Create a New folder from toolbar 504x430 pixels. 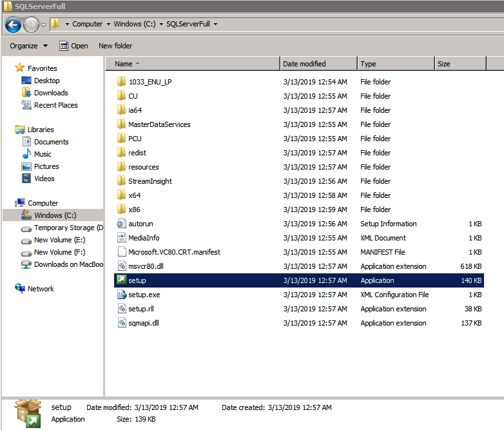(x=115, y=46)
